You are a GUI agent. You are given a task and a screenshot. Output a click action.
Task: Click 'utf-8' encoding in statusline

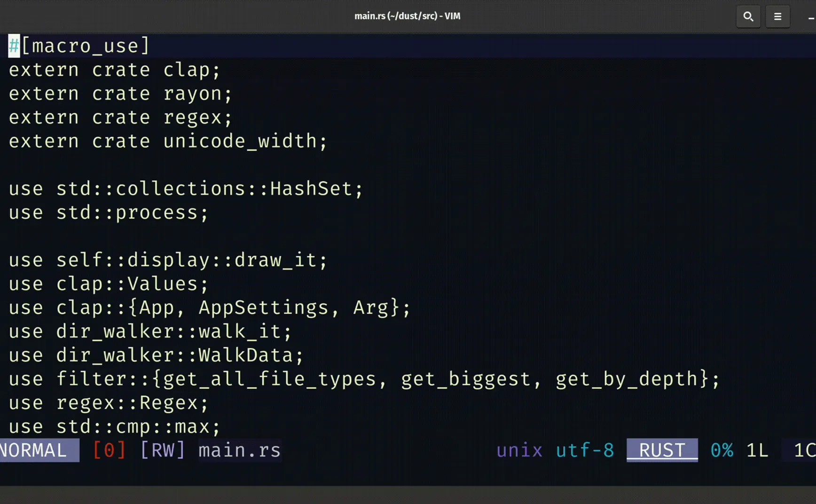point(585,450)
